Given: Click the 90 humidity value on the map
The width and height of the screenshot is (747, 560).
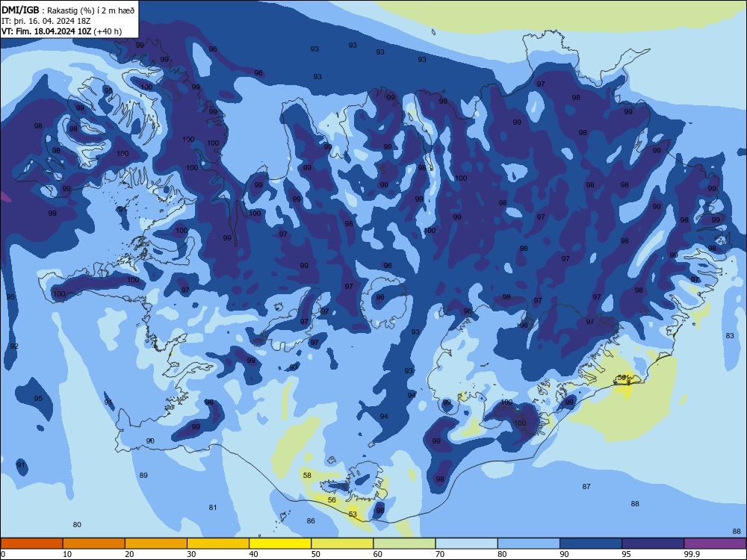Looking at the screenshot, I should [x=150, y=441].
